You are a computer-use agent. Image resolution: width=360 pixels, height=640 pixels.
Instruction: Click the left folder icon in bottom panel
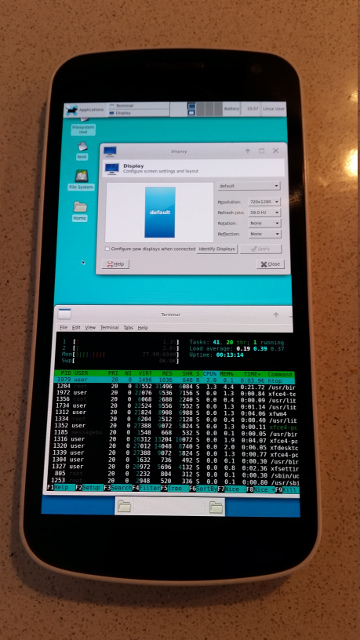(x=124, y=506)
